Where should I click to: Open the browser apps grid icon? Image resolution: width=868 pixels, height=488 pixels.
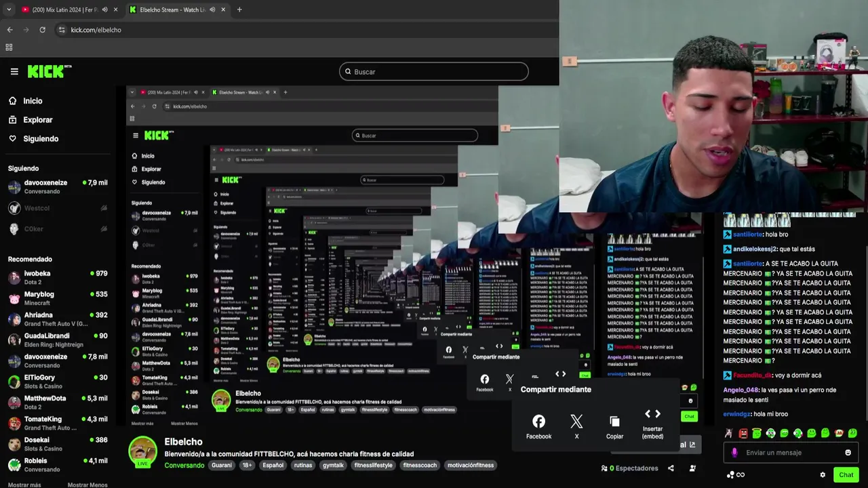coord(9,47)
